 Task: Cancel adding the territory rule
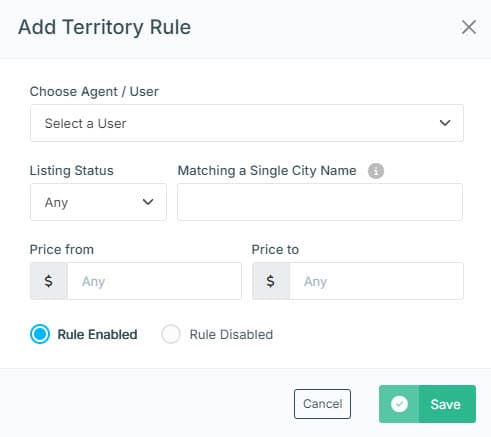pos(322,404)
